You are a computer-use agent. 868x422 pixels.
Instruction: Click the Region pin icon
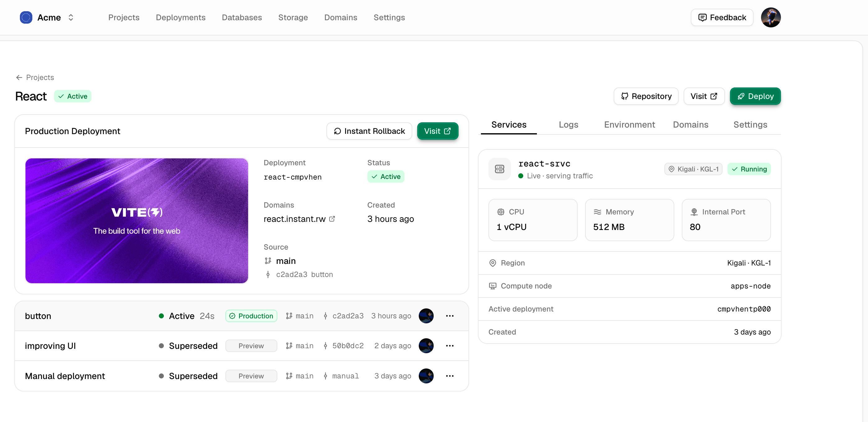(x=492, y=263)
